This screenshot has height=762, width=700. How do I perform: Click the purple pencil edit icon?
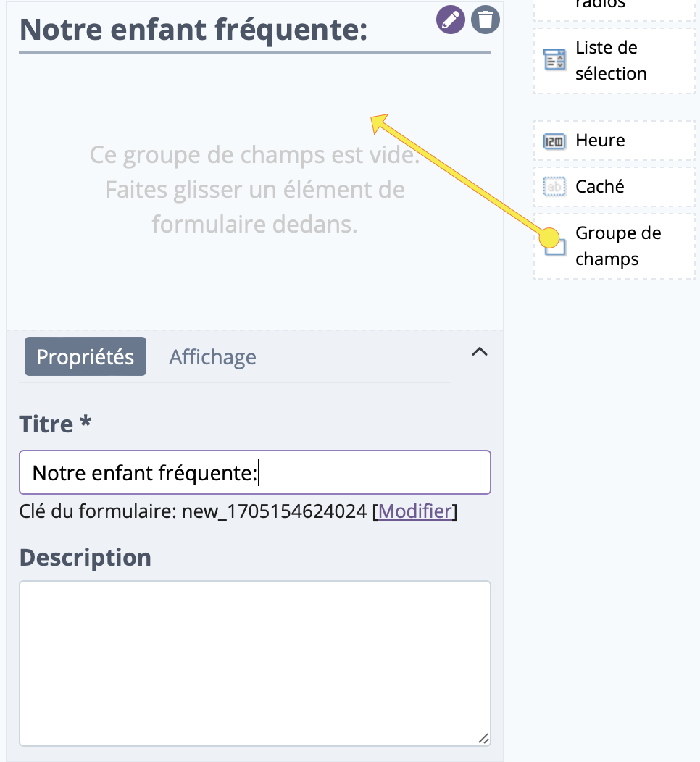[x=450, y=20]
